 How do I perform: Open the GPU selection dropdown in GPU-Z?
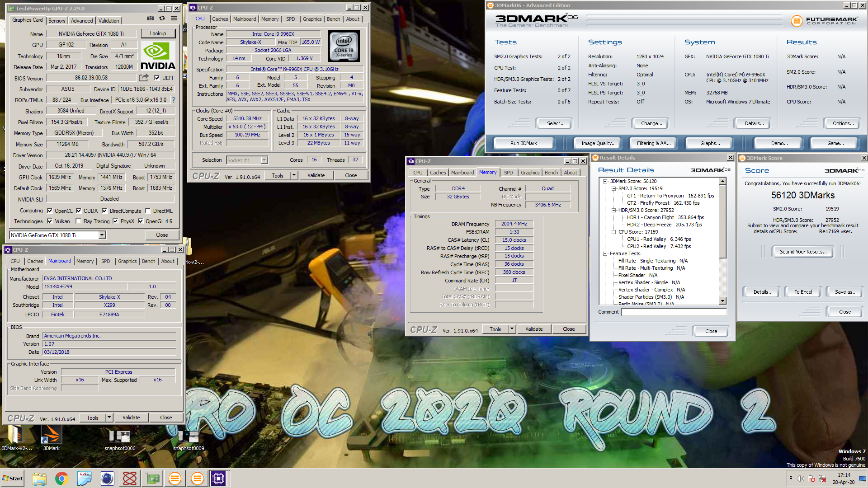pos(102,235)
